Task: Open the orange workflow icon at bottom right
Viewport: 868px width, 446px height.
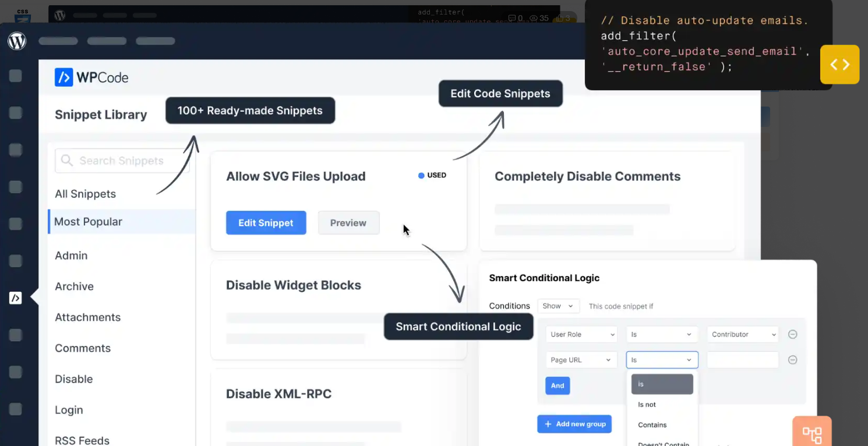Action: click(x=811, y=433)
